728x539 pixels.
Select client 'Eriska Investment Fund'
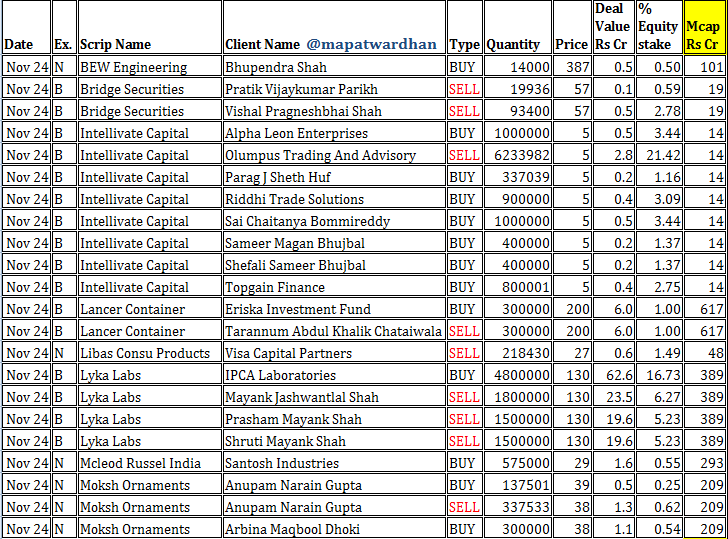pos(334,309)
